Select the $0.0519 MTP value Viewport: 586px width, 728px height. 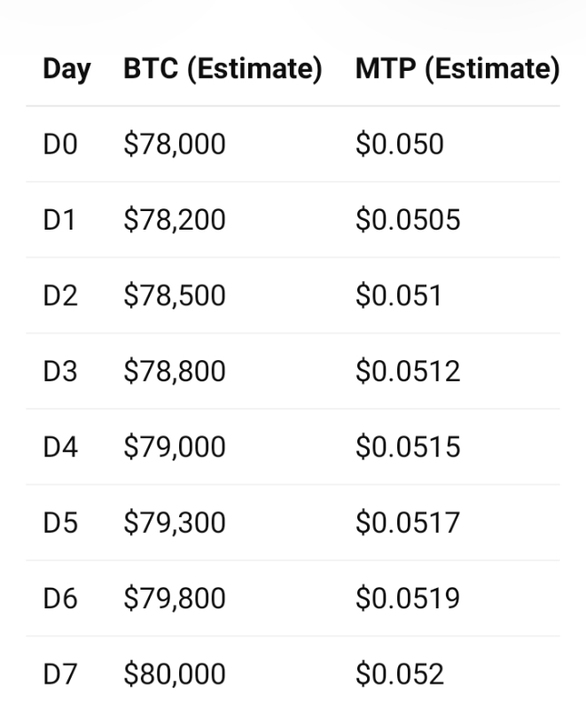tap(408, 599)
